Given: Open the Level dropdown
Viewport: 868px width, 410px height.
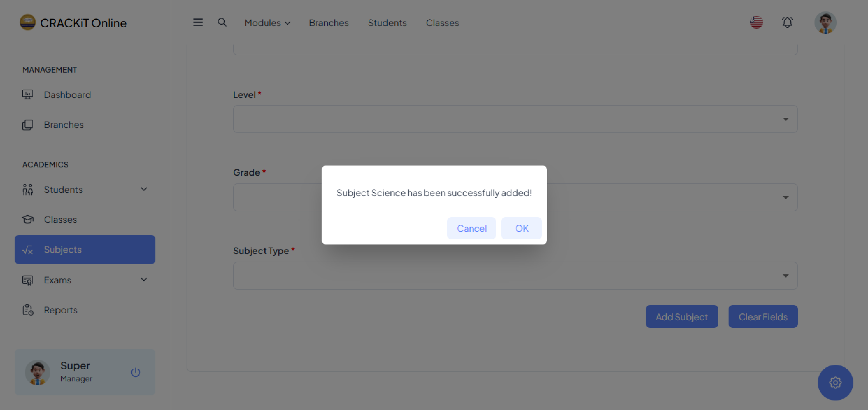Looking at the screenshot, I should click(515, 119).
